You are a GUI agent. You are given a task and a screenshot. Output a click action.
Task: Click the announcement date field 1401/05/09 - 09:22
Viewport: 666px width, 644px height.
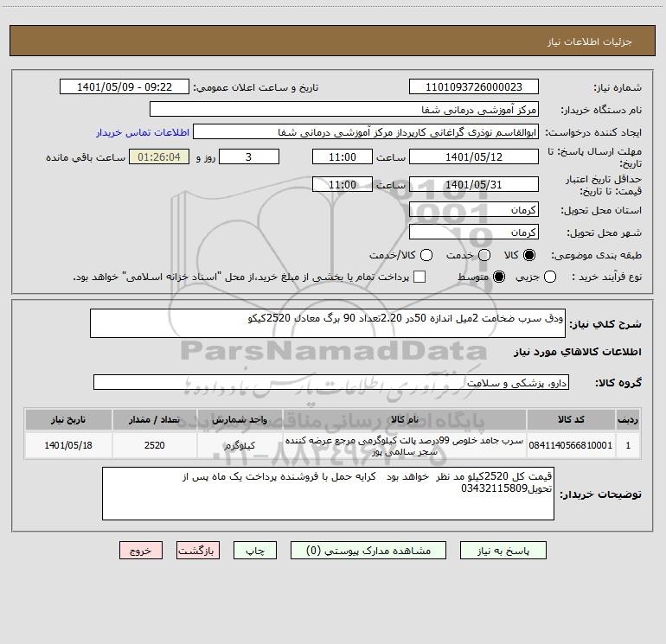click(125, 87)
